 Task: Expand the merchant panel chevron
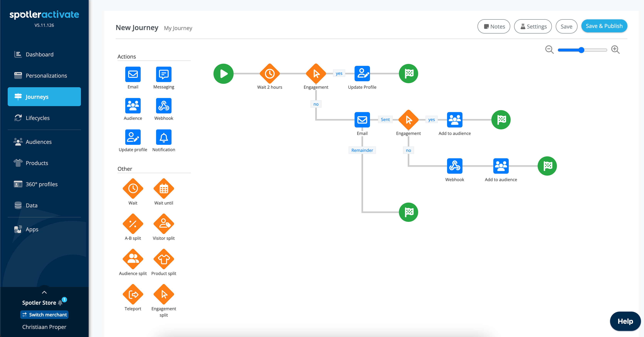tap(44, 292)
